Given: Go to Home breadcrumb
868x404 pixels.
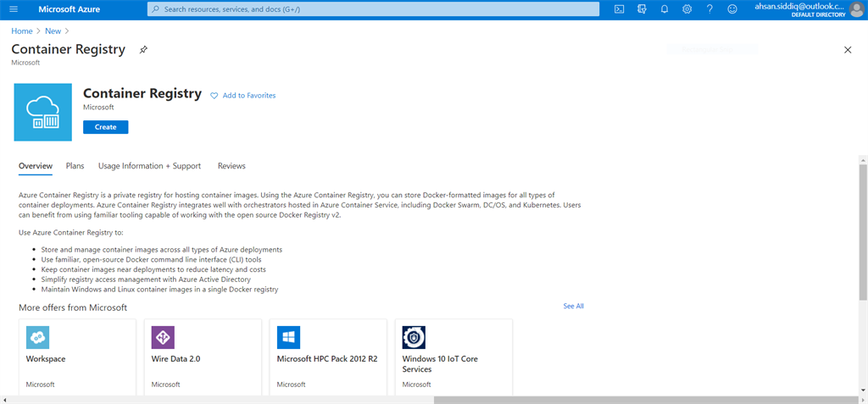Looking at the screenshot, I should click(x=22, y=31).
